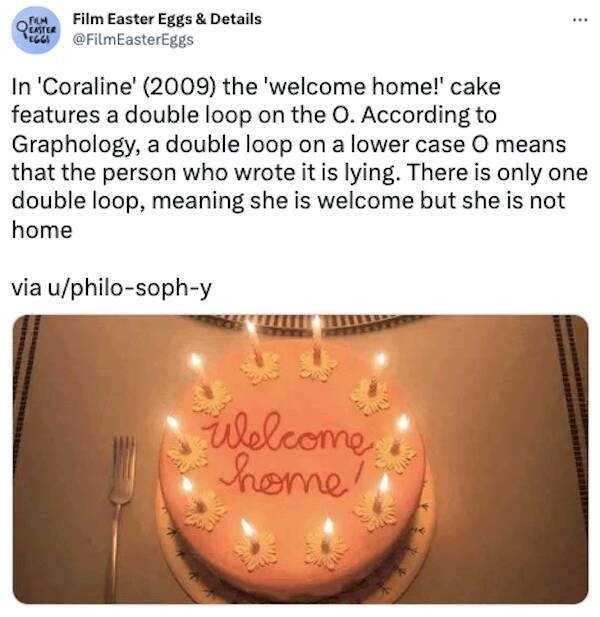Screen dimensions: 600x617
Task: Click the striped placemat edge right of cake
Action: pos(570,458)
